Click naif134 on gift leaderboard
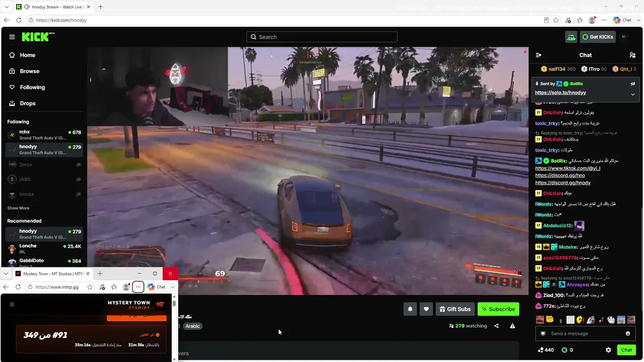644x362 pixels. point(558,69)
